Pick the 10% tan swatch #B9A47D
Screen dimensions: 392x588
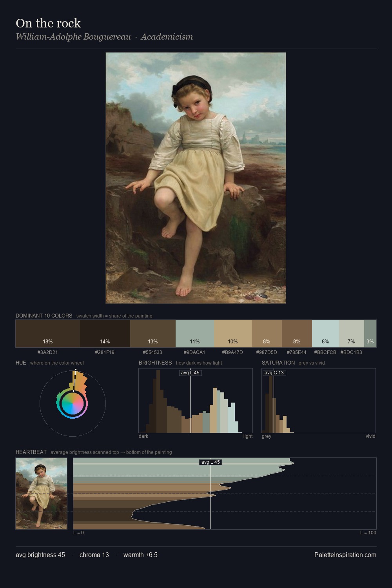[x=233, y=334]
